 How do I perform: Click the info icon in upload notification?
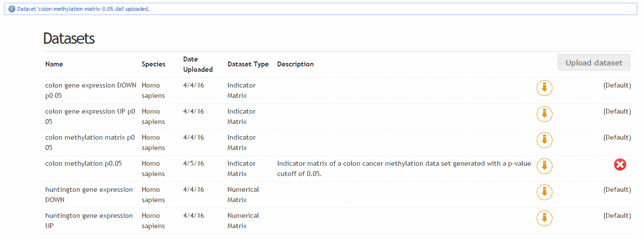[x=12, y=9]
